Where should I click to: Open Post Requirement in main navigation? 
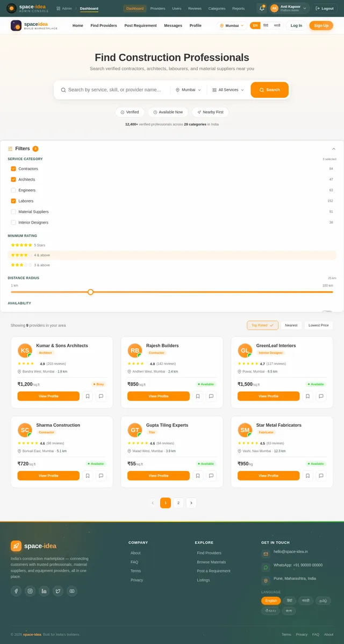click(x=140, y=25)
